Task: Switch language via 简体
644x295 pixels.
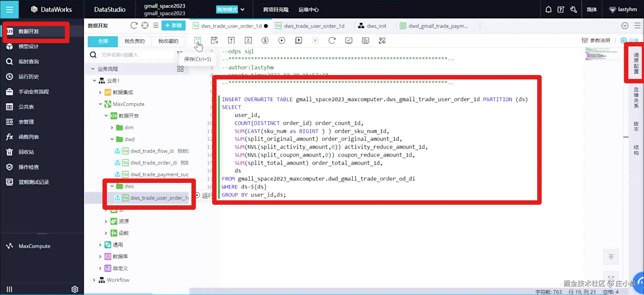Action: 592,10
